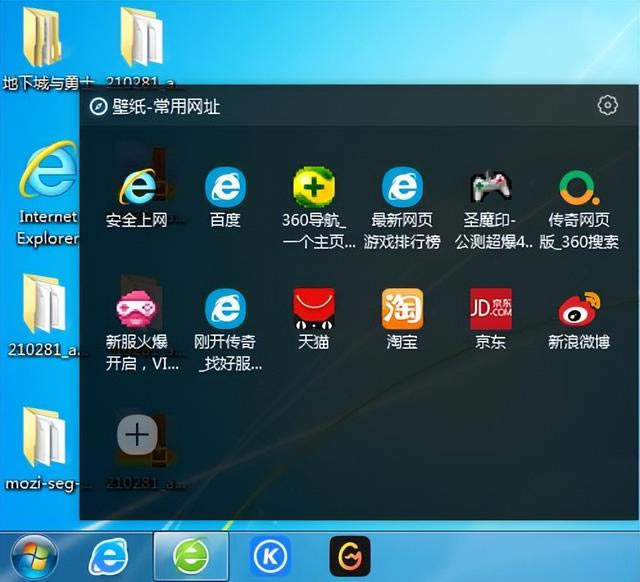Click the compass icon beside 壁纸-常用网址 title

click(x=98, y=107)
